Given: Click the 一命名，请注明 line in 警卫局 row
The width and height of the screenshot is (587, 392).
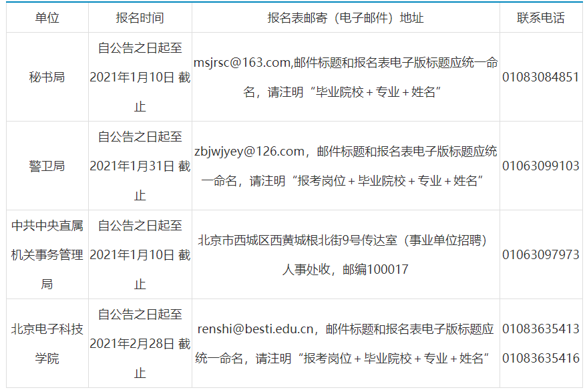Looking at the screenshot, I should pyautogui.click(x=342, y=181).
